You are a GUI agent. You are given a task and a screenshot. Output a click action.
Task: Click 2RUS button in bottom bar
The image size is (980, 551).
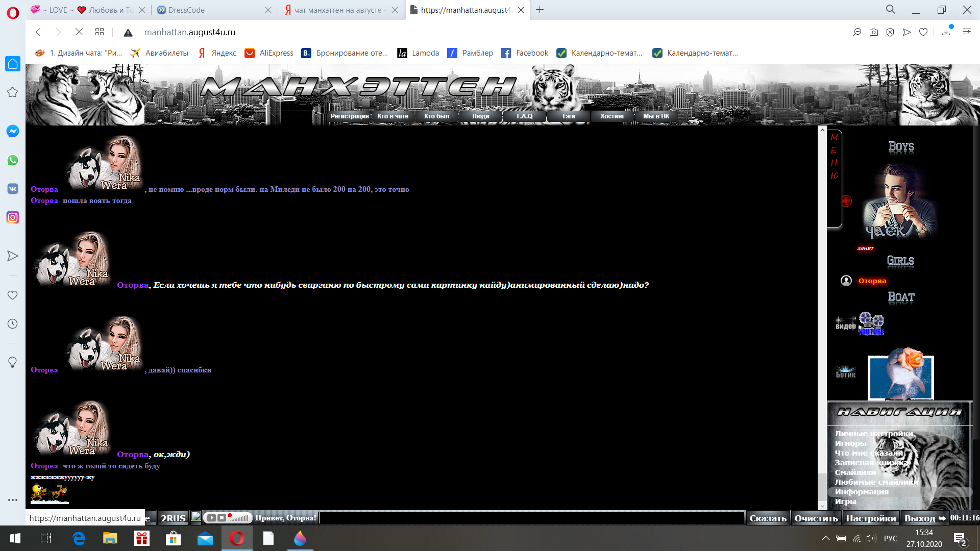point(173,518)
